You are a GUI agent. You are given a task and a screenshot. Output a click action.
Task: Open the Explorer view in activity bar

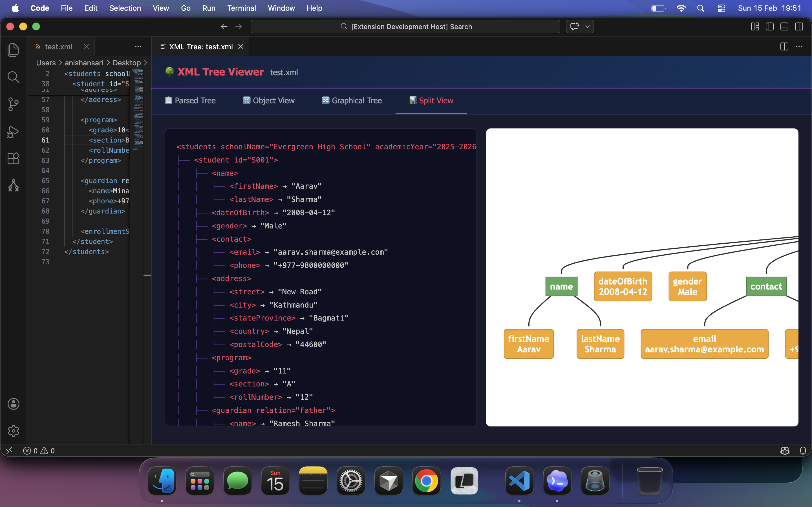point(13,50)
